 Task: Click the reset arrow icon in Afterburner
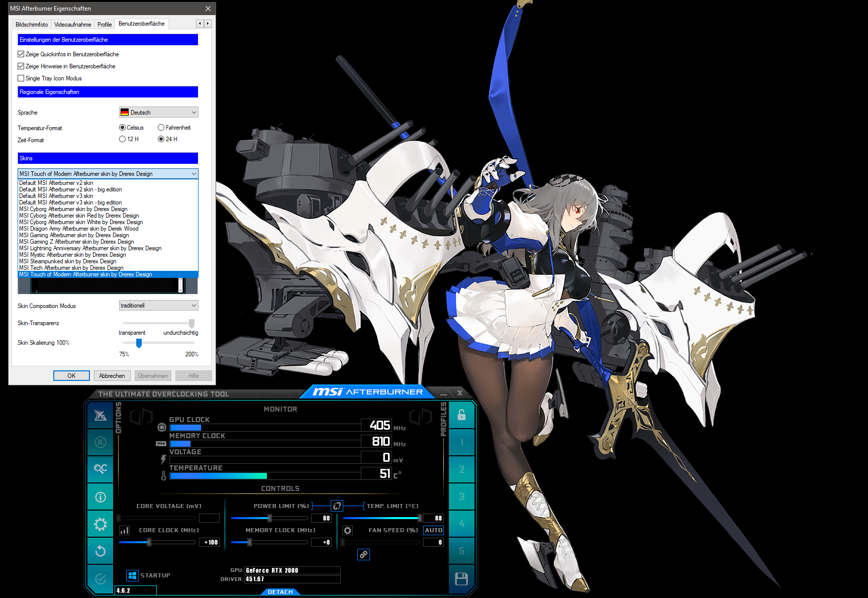[101, 551]
